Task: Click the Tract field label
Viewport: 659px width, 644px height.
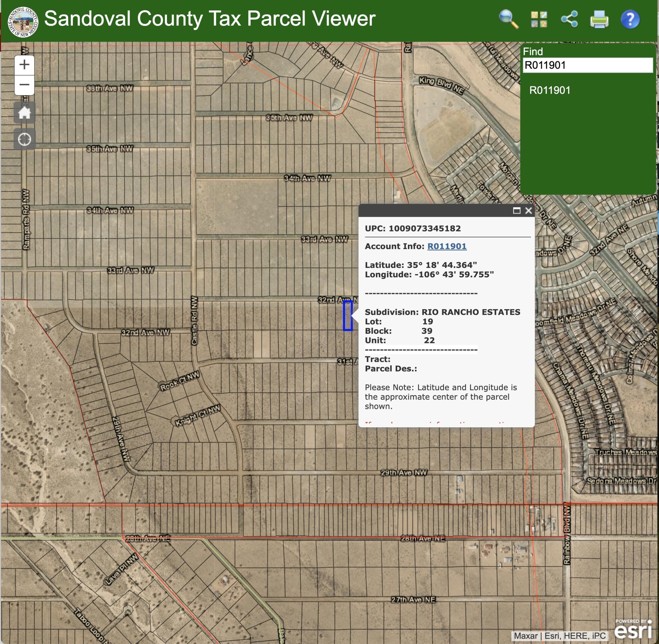Action: 377,359
